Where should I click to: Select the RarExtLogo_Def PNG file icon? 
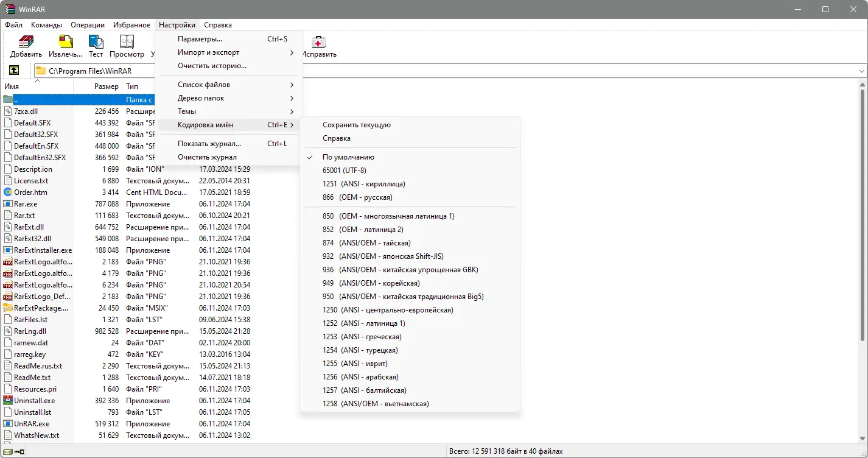tap(8, 297)
